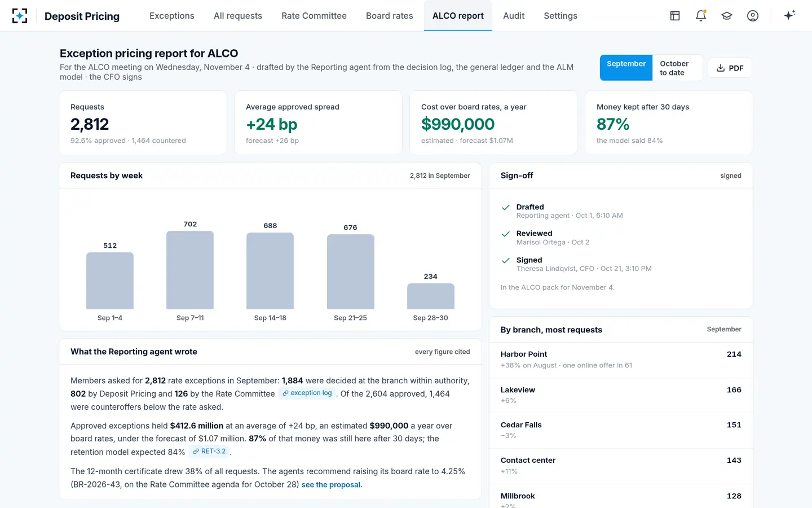Switch the report to October to date

[x=677, y=68]
